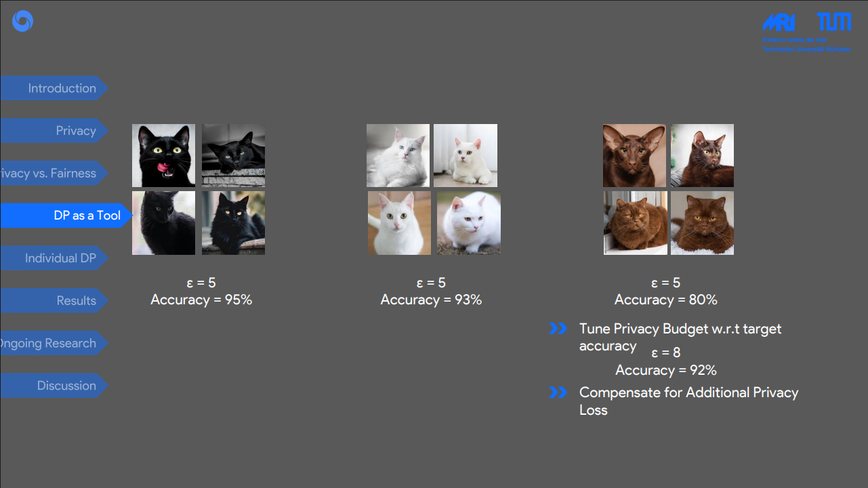The image size is (868, 488).
Task: Click the crouching white cat photo
Action: 469,223
